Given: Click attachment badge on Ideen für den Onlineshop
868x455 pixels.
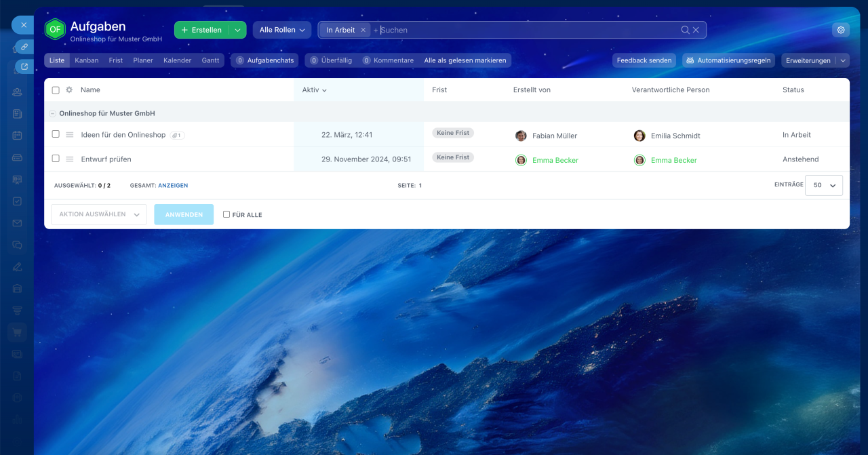Looking at the screenshot, I should tap(177, 136).
